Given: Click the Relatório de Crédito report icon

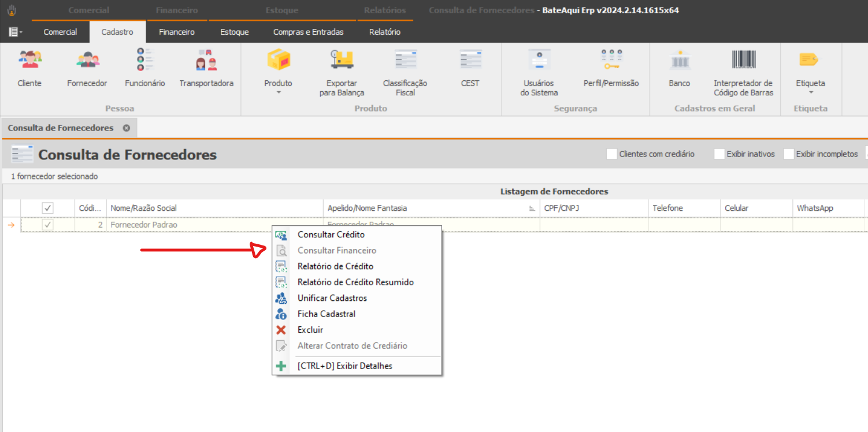Looking at the screenshot, I should click(x=281, y=267).
